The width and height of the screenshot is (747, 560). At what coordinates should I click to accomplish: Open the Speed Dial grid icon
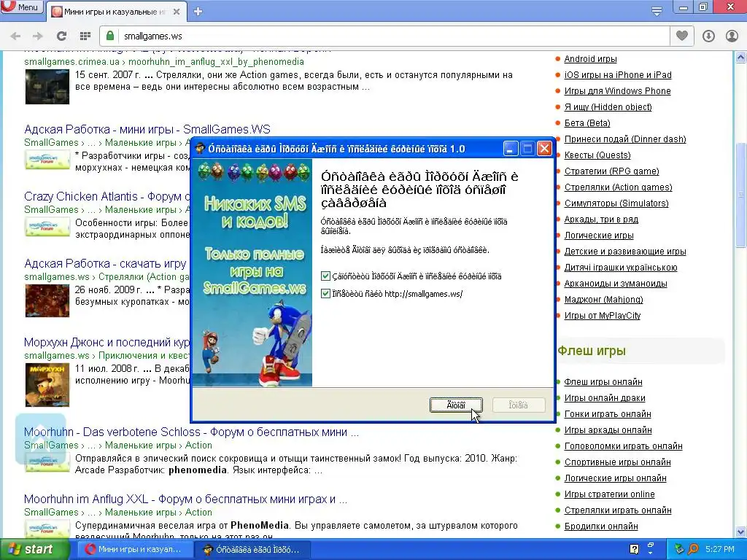click(85, 36)
